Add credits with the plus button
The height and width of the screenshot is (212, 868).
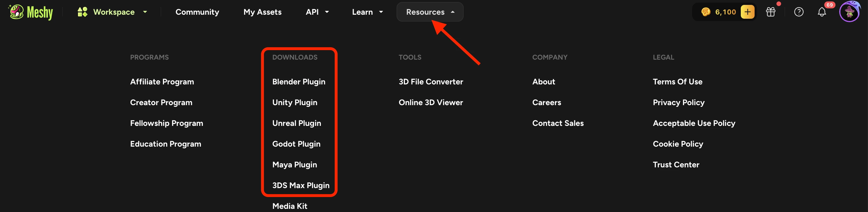pos(747,12)
